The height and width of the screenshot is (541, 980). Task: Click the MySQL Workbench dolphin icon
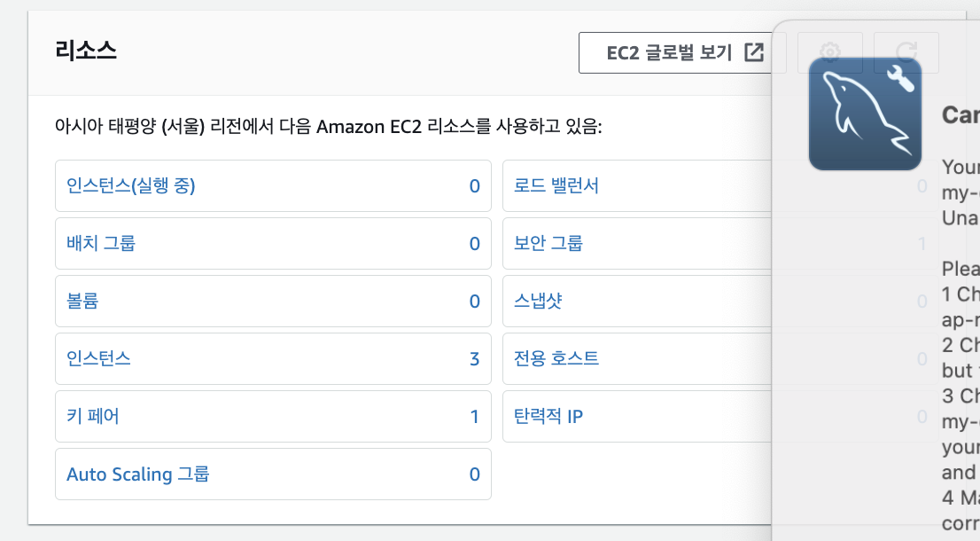[x=865, y=114]
